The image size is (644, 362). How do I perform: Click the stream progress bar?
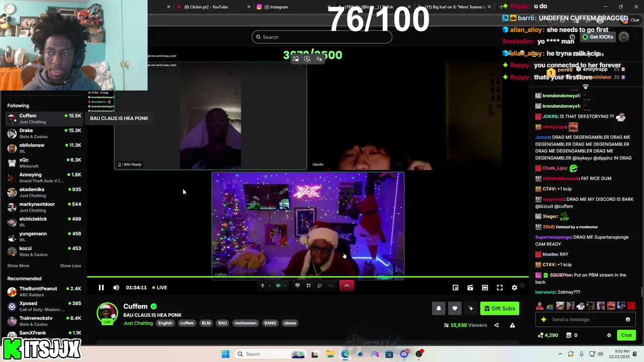308,277
